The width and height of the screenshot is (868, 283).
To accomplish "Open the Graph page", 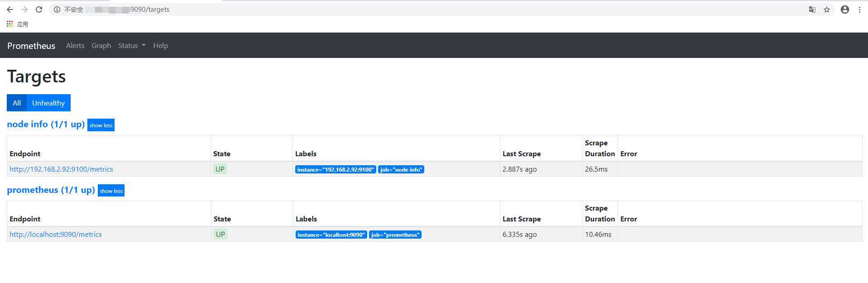I will [x=101, y=46].
